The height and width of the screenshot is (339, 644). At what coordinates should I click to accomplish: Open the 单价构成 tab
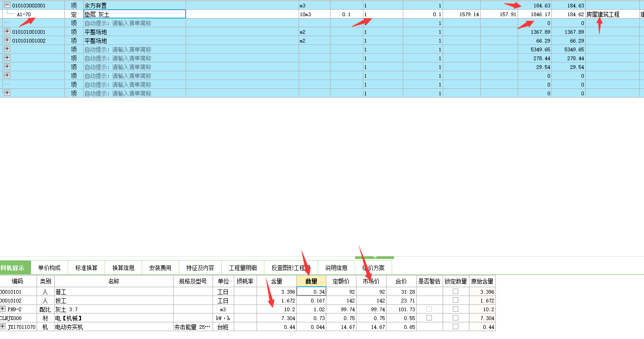tap(49, 268)
